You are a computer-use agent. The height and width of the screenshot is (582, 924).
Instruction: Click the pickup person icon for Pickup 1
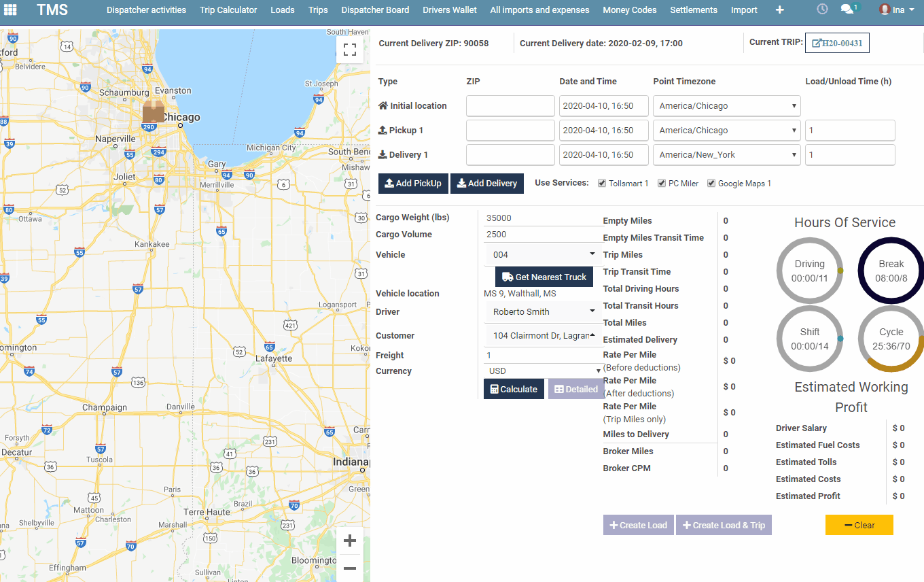(383, 130)
